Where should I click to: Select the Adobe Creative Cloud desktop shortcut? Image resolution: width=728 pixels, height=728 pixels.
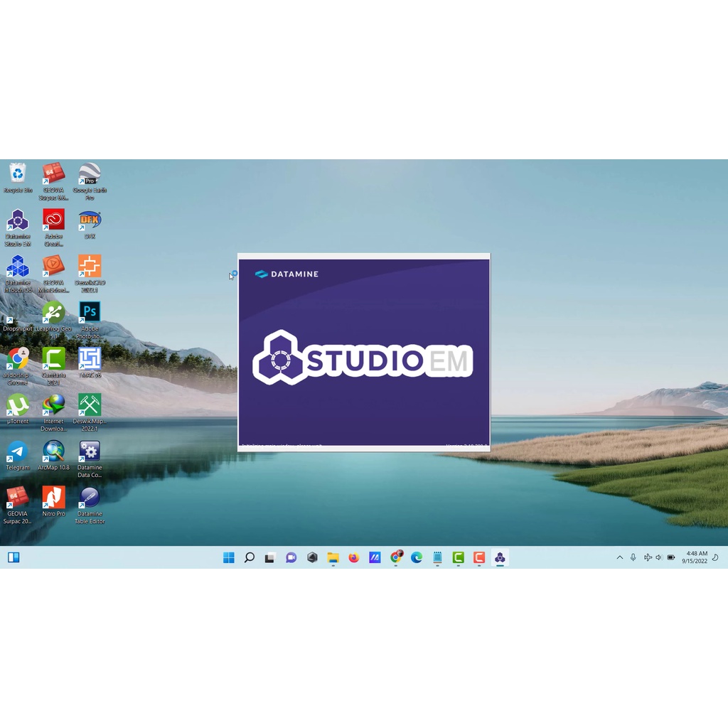(x=53, y=227)
